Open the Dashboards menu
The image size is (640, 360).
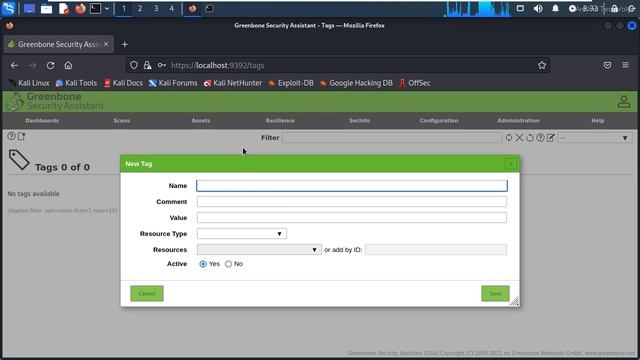[x=42, y=121]
